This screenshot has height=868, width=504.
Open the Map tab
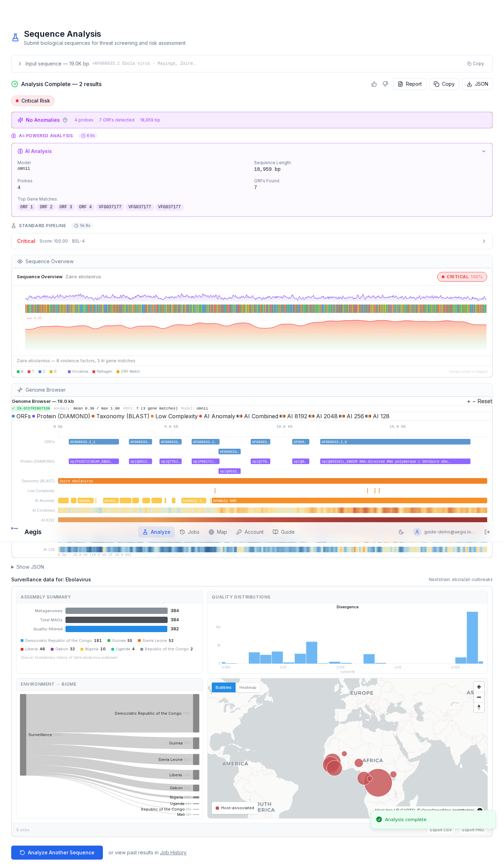click(x=218, y=532)
